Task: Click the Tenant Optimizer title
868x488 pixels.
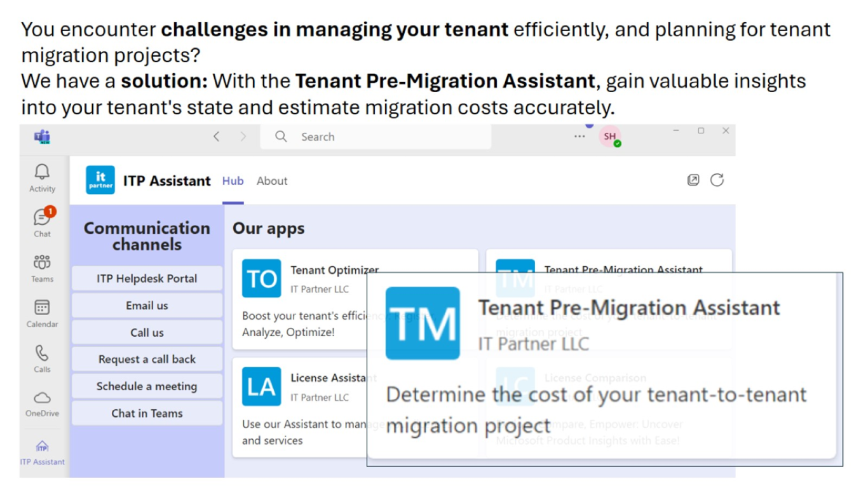Action: [x=334, y=270]
